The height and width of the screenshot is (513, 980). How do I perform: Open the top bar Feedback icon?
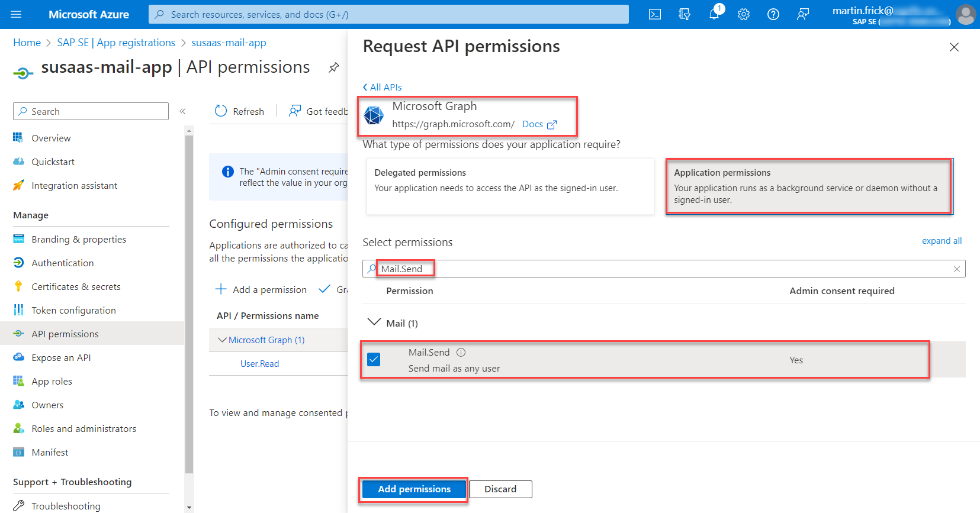tap(803, 14)
